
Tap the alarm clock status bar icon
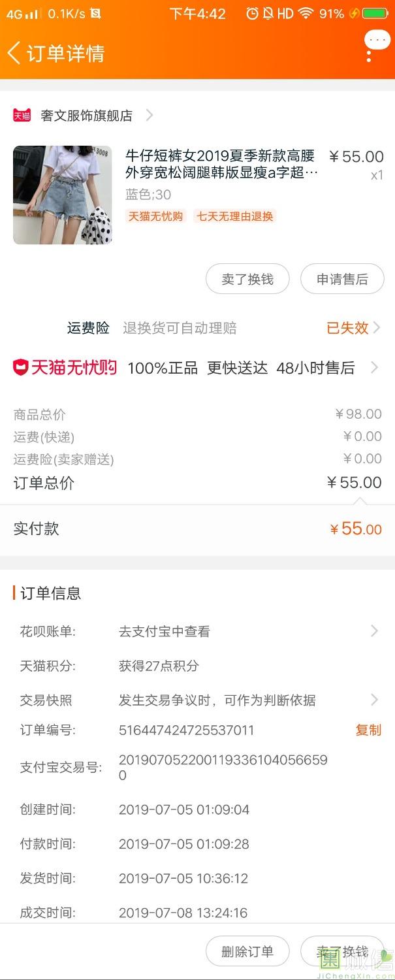coord(252,13)
